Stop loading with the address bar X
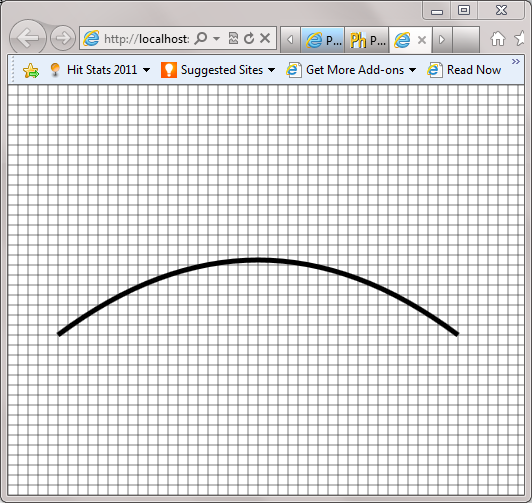 point(265,38)
